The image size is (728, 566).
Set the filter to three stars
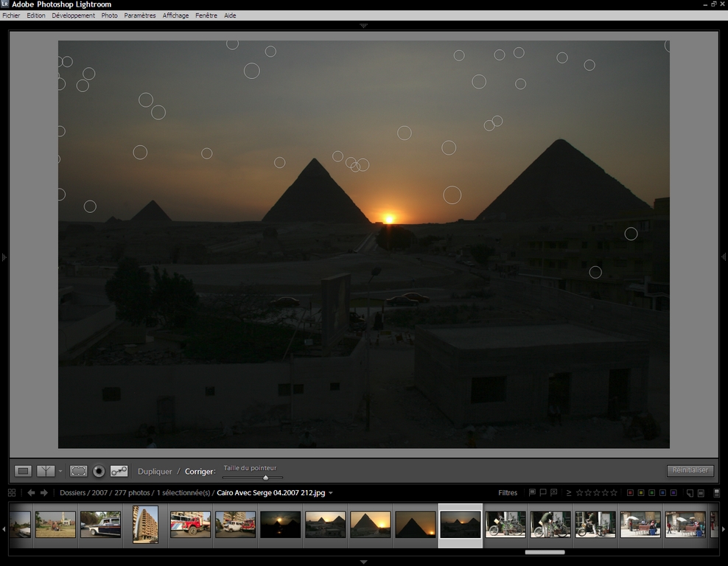(x=597, y=492)
